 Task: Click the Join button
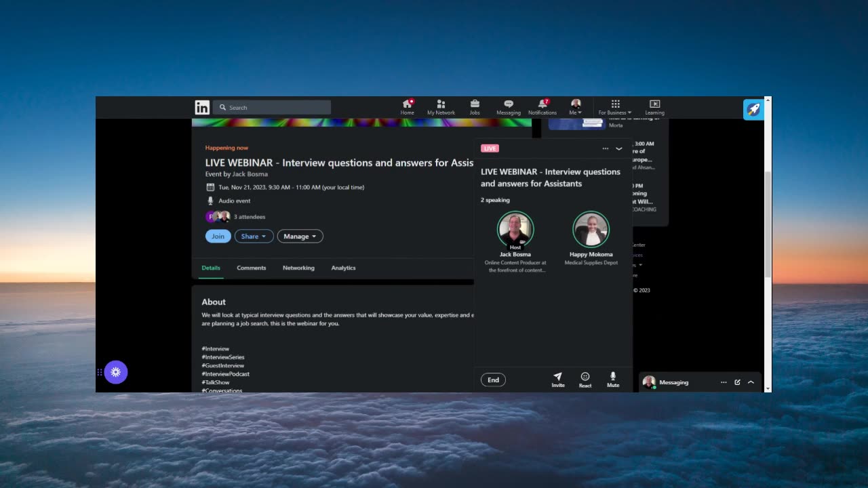[218, 237]
